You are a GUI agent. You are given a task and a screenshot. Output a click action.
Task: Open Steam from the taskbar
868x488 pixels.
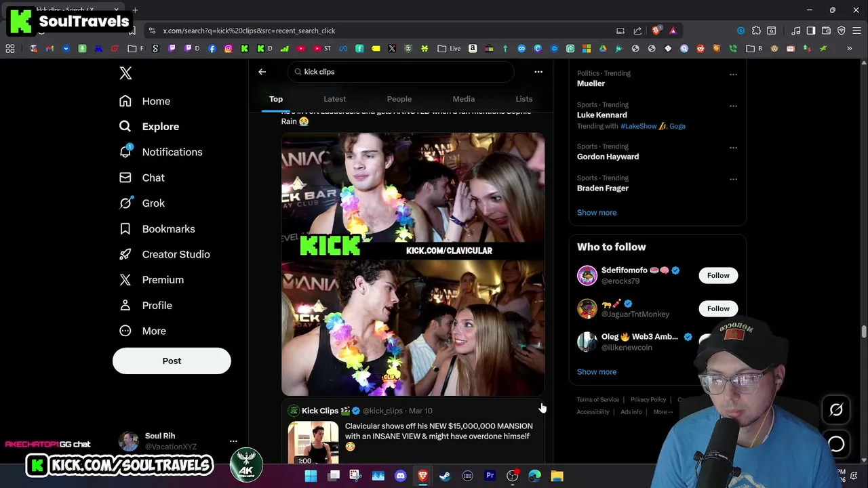pos(445,476)
